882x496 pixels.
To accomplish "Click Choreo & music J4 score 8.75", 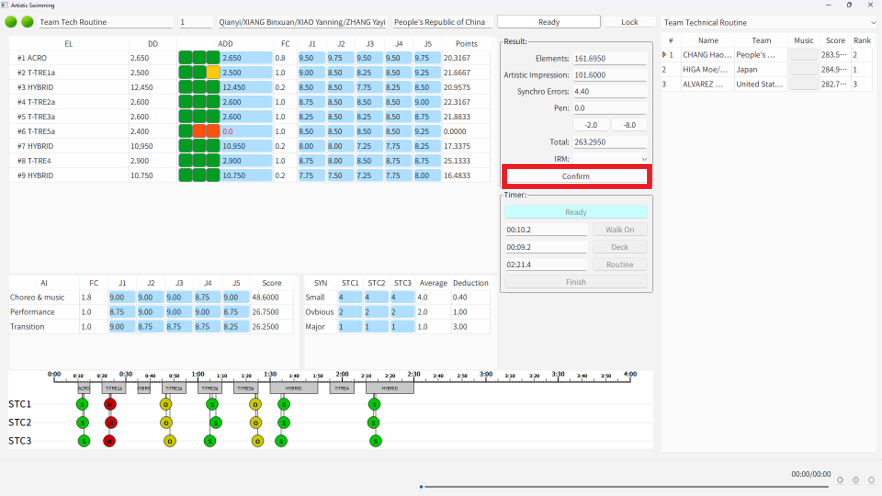I will [207, 297].
